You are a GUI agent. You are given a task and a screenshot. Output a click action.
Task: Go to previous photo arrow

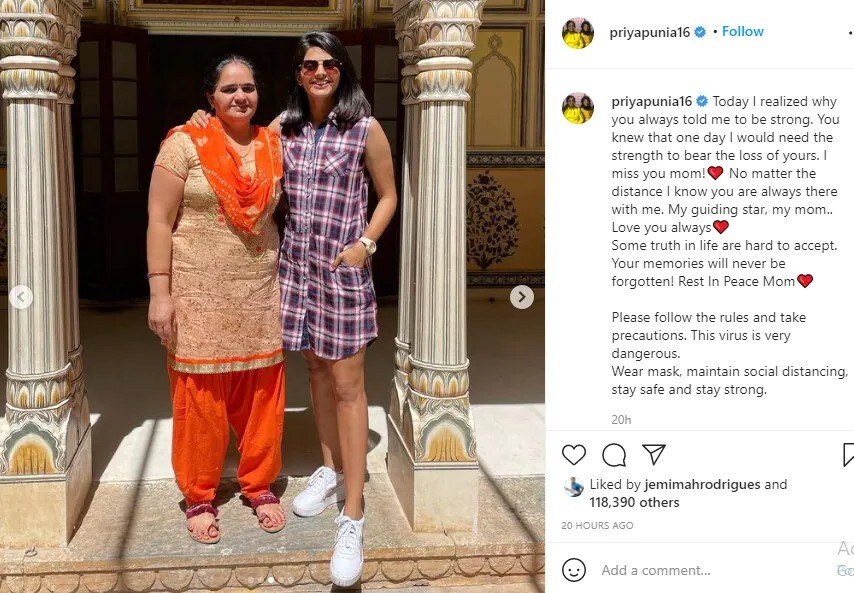[21, 297]
